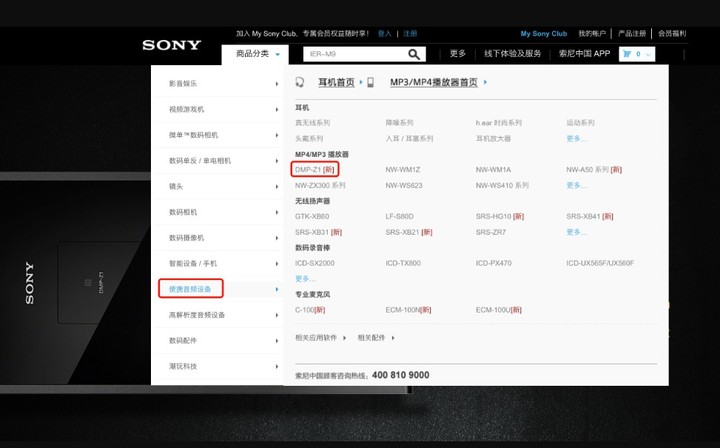Open 入耳 / 耳塞系列 link
This screenshot has height=448, width=720.
point(409,138)
